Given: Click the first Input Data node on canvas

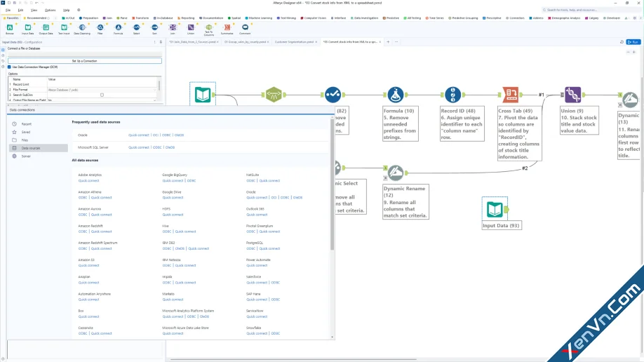Looking at the screenshot, I should click(x=203, y=95).
